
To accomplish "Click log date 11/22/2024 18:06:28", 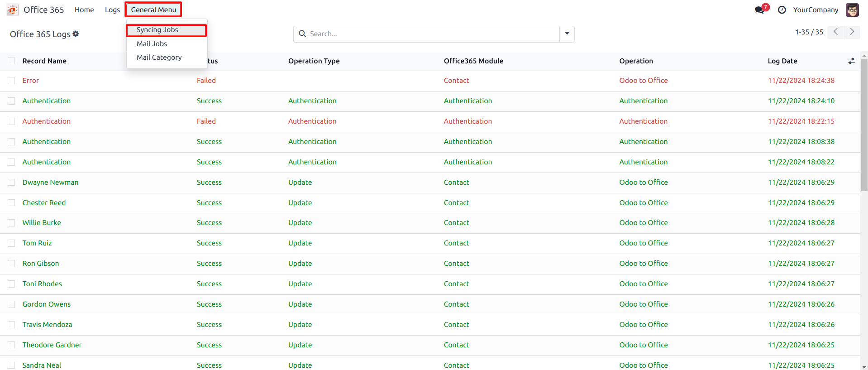I will click(x=801, y=223).
